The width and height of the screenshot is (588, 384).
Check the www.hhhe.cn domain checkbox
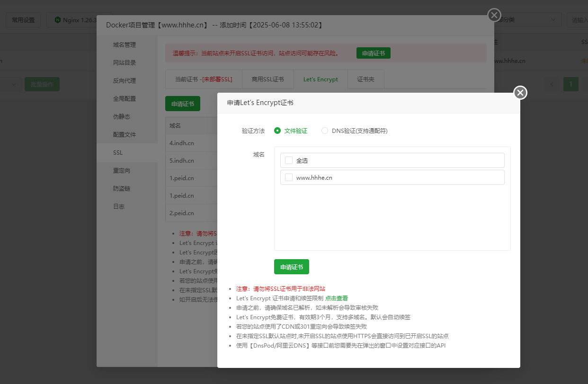(x=289, y=178)
